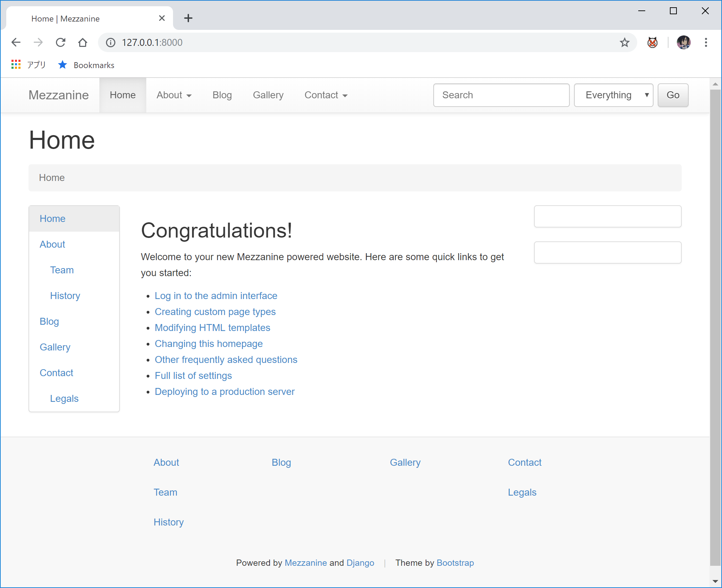
Task: Open the fox extension icon
Action: click(x=652, y=42)
